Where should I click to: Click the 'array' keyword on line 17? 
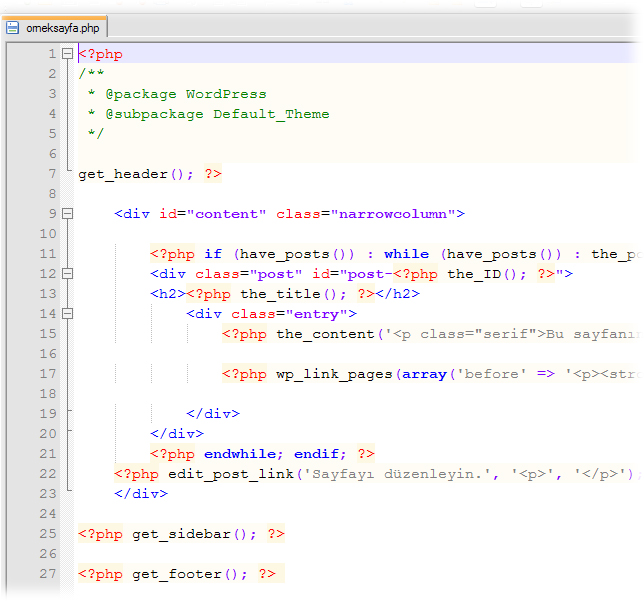(x=424, y=374)
